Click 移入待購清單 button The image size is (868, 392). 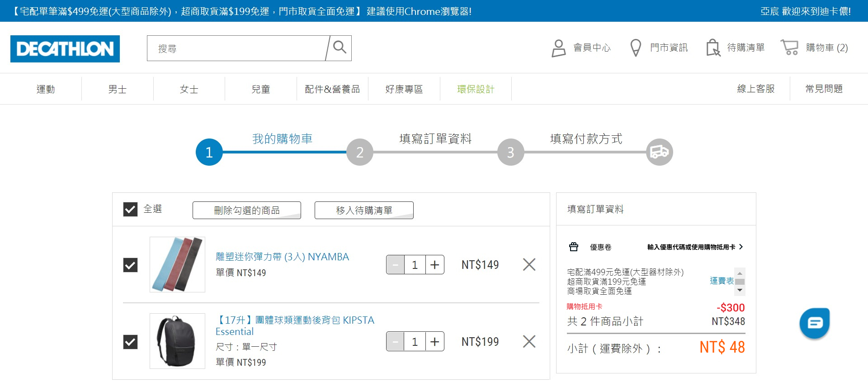point(364,210)
